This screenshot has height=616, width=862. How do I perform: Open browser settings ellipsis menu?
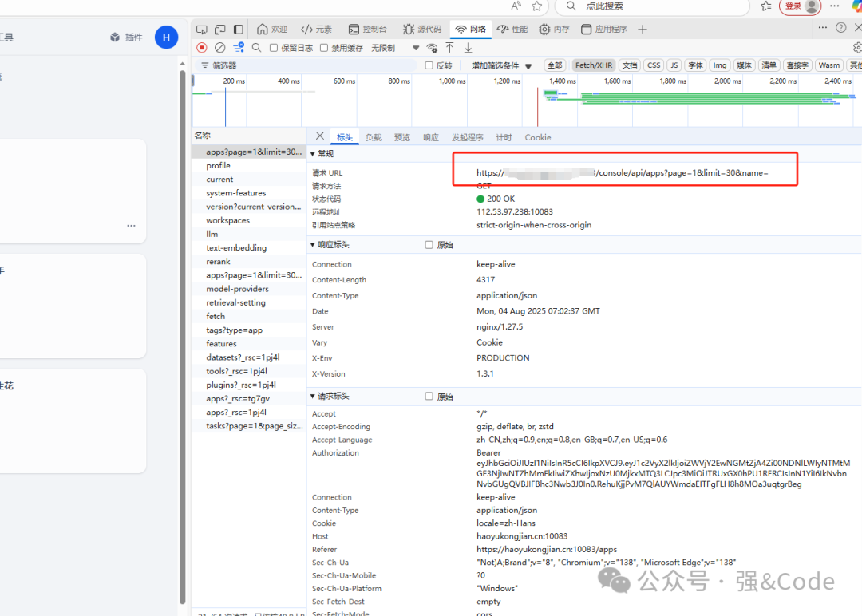pyautogui.click(x=835, y=6)
